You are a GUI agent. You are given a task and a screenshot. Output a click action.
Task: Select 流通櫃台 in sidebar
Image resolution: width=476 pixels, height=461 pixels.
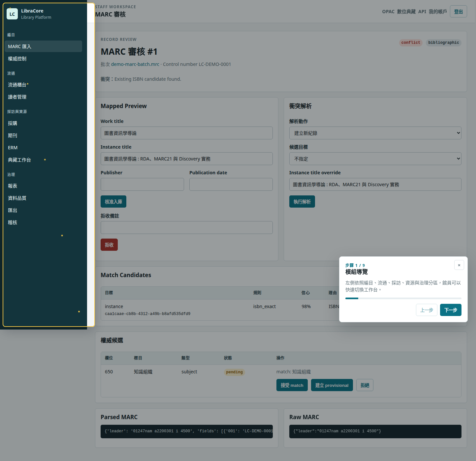(x=43, y=85)
